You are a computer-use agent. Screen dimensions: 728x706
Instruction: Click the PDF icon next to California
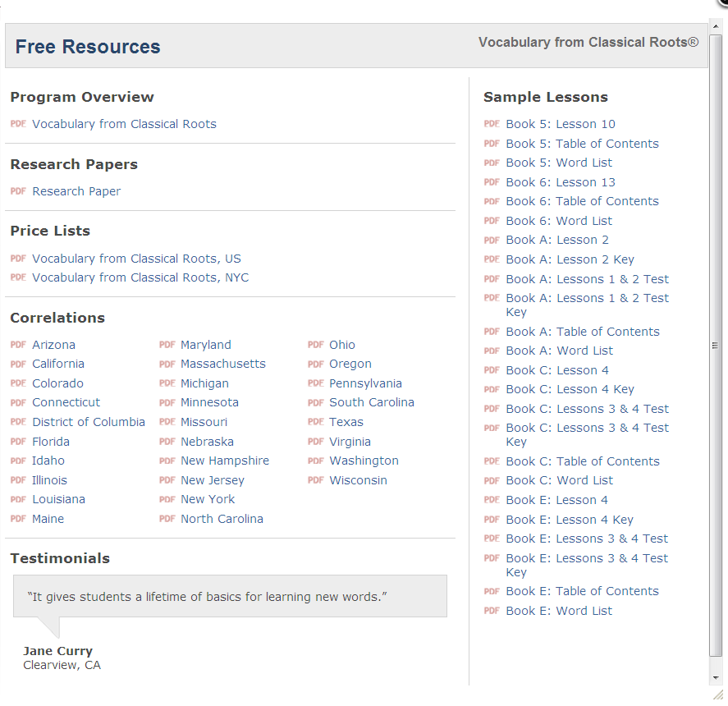click(18, 364)
